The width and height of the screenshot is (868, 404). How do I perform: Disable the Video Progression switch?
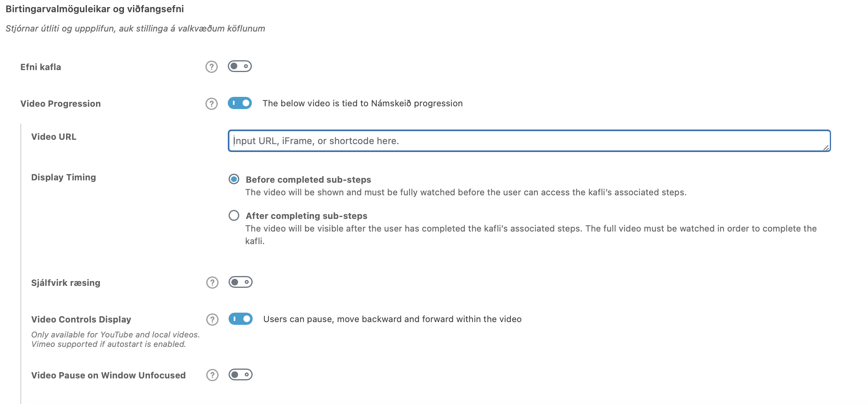[240, 103]
